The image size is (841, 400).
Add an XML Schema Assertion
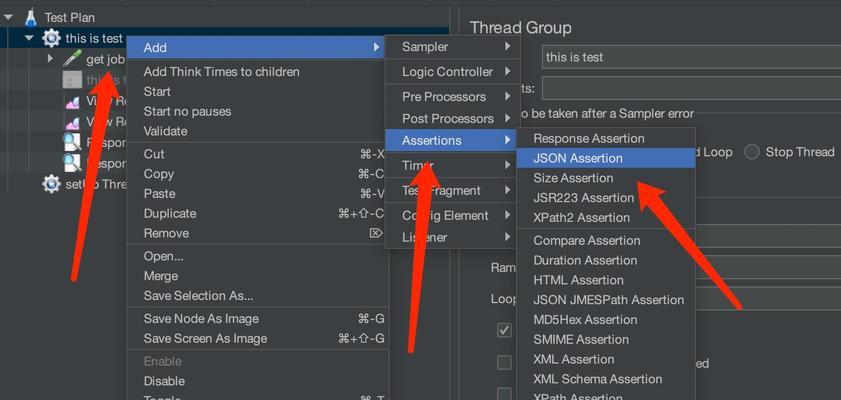(606, 380)
